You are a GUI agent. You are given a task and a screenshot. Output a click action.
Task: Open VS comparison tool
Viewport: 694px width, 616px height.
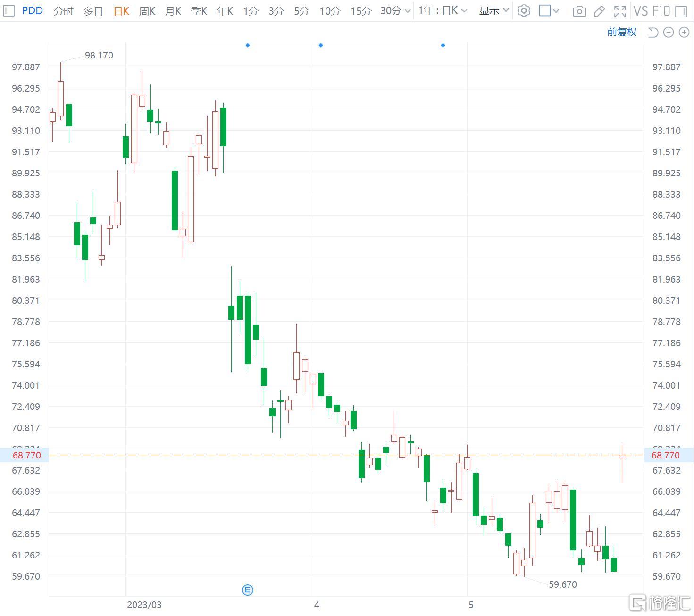coord(640,11)
